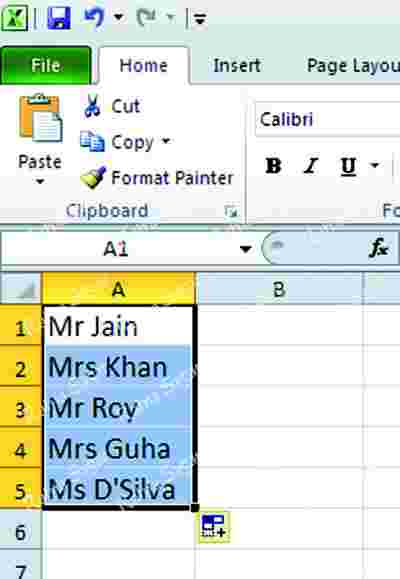Image resolution: width=400 pixels, height=579 pixels.
Task: Click the Format Painter brush icon
Action: (93, 178)
